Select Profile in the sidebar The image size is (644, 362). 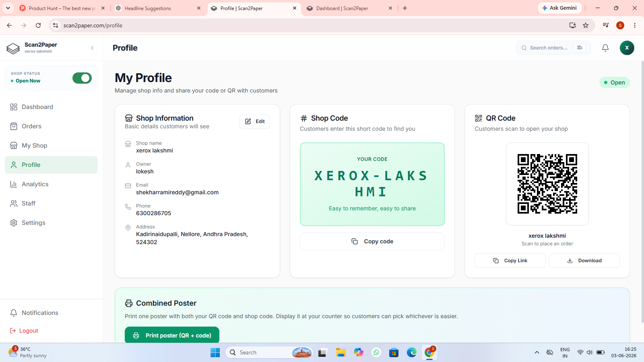pos(51,165)
